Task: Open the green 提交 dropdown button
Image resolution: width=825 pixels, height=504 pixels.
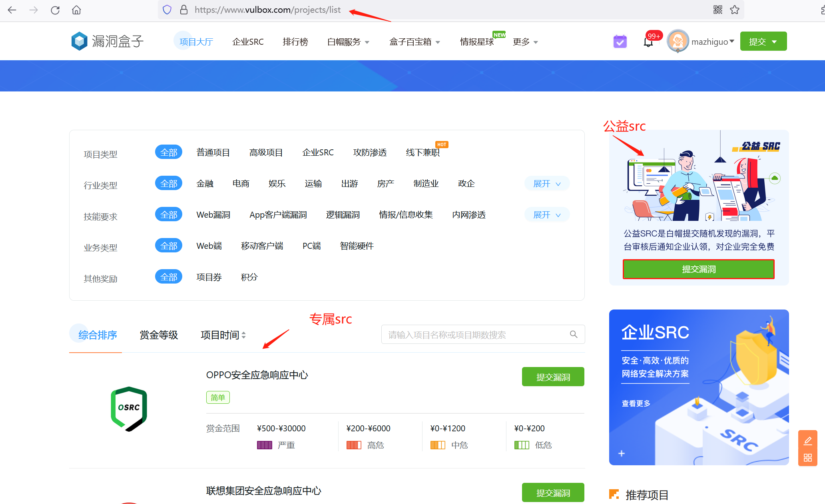Action: pyautogui.click(x=763, y=41)
